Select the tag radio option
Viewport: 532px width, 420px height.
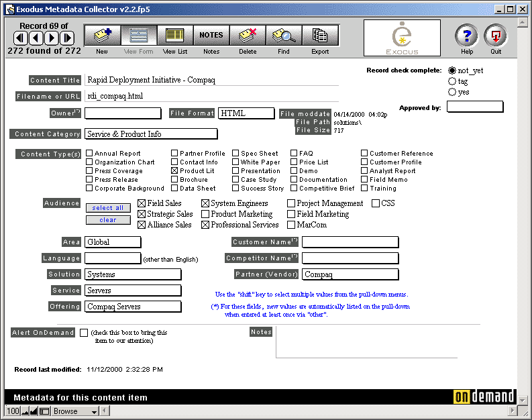pyautogui.click(x=452, y=81)
